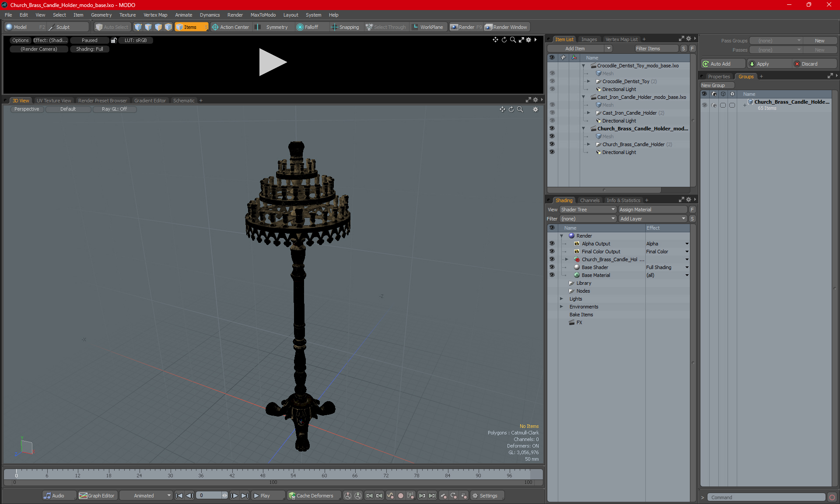Image resolution: width=840 pixels, height=504 pixels.
Task: Expand the Environments node
Action: pos(561,307)
